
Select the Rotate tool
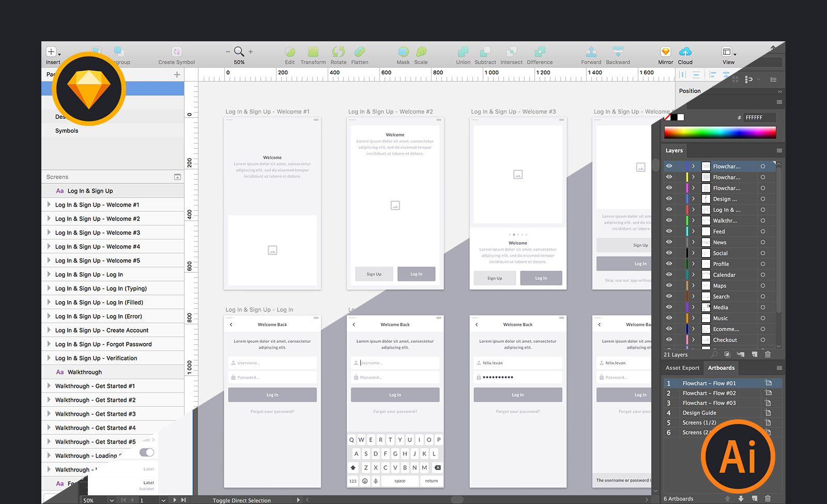point(339,54)
